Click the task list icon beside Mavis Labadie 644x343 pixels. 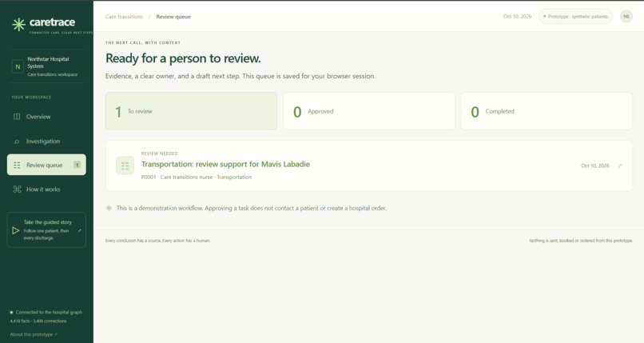(x=125, y=166)
